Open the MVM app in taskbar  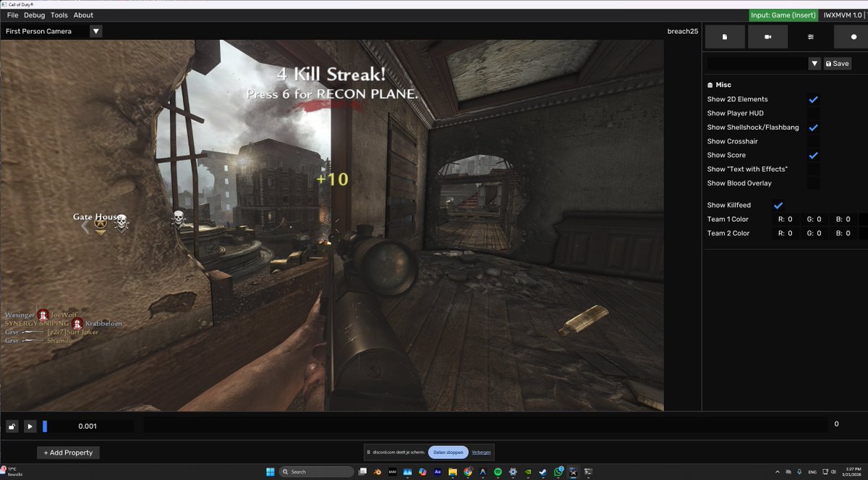tap(393, 472)
